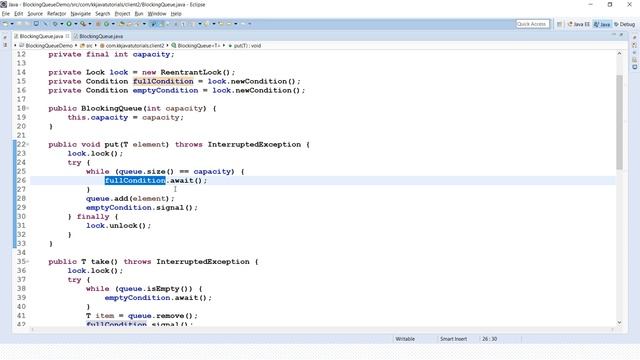Open the New icon's dropdown arrow
This screenshot has width=640, height=360.
(12, 24)
